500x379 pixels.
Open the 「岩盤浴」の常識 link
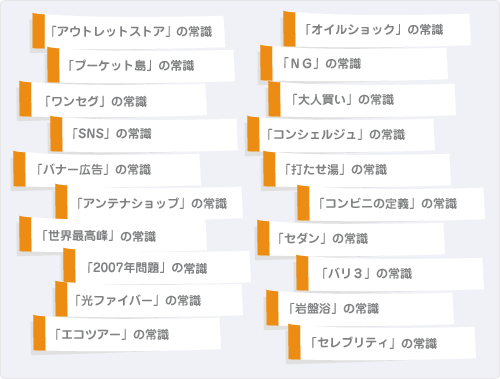pyautogui.click(x=360, y=308)
